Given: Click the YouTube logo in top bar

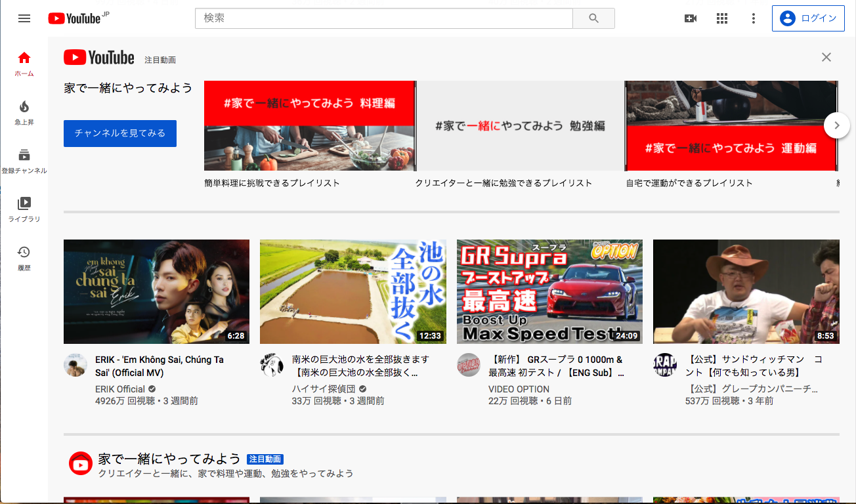Looking at the screenshot, I should (74, 18).
